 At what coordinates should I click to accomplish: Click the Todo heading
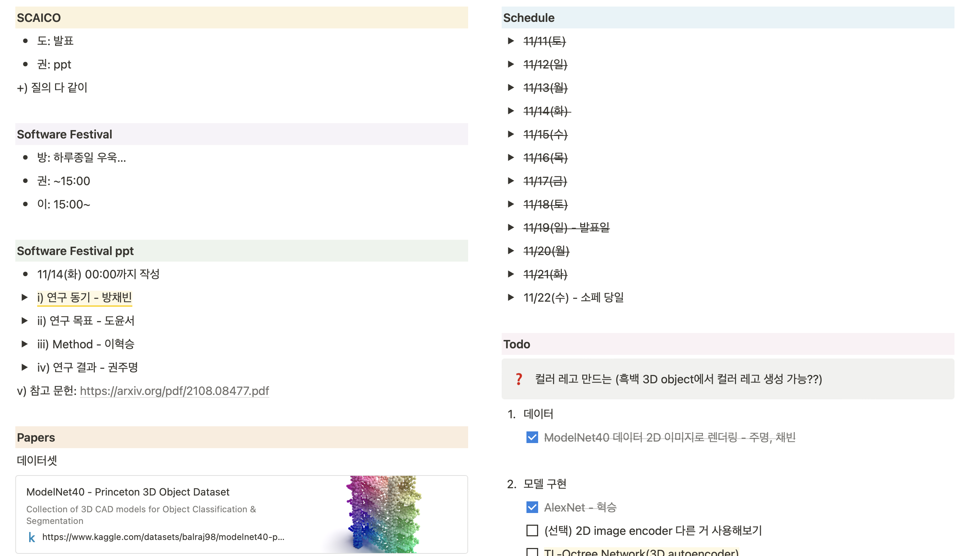click(517, 344)
